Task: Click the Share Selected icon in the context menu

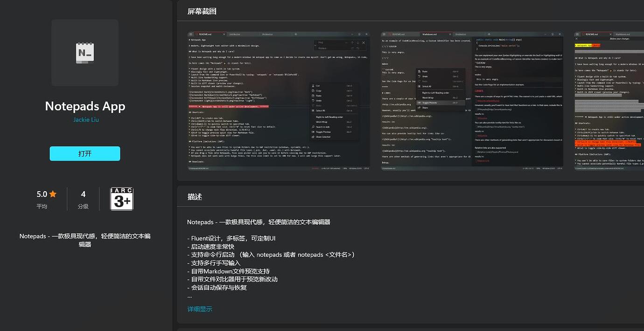Action: pos(313,136)
